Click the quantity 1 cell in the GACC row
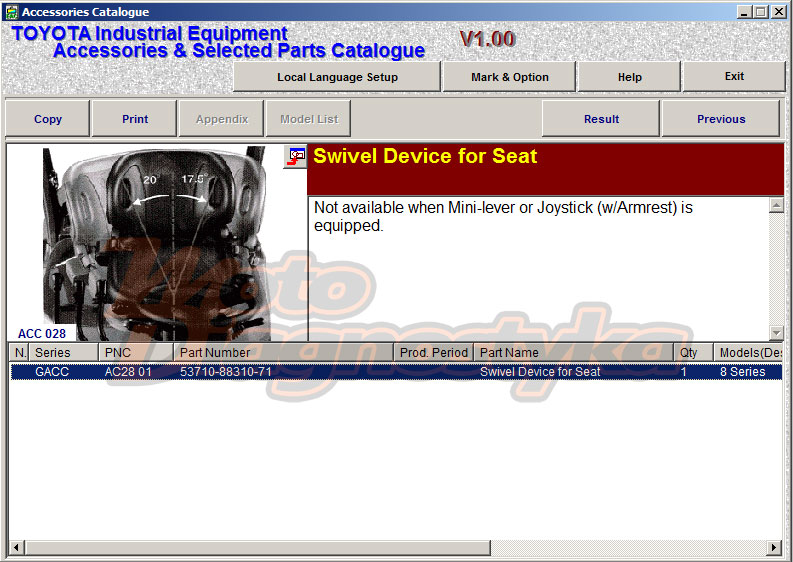Screen dimensions: 793x562 pos(684,372)
